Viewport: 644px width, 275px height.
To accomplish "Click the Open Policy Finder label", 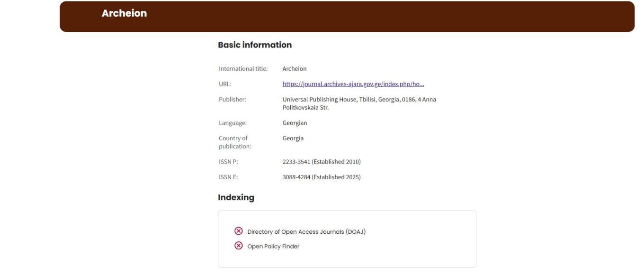I will coord(273,247).
